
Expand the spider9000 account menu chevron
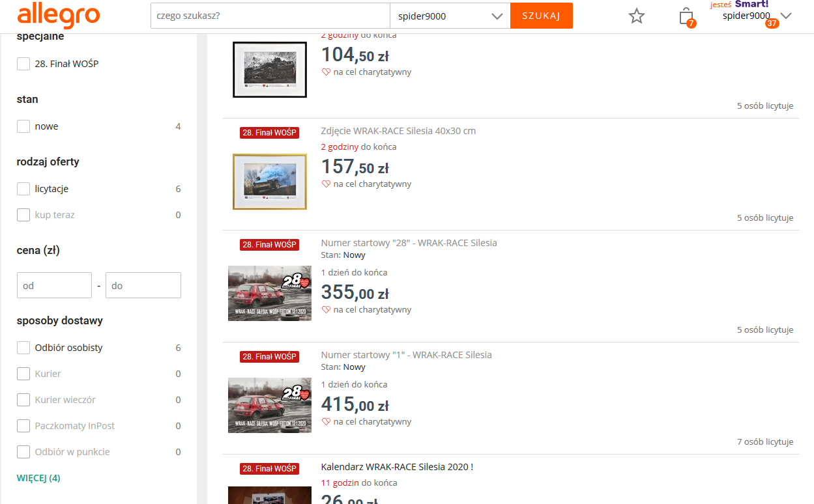[x=785, y=16]
